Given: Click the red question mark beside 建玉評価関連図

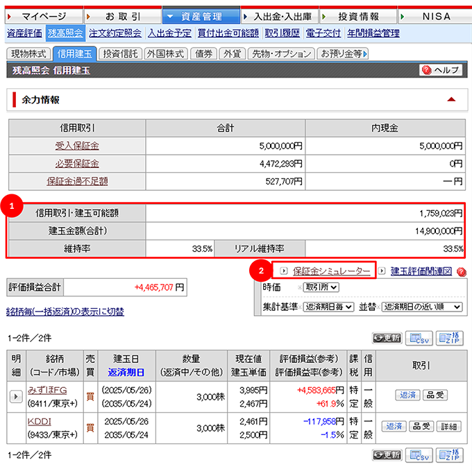Looking at the screenshot, I should [x=461, y=272].
